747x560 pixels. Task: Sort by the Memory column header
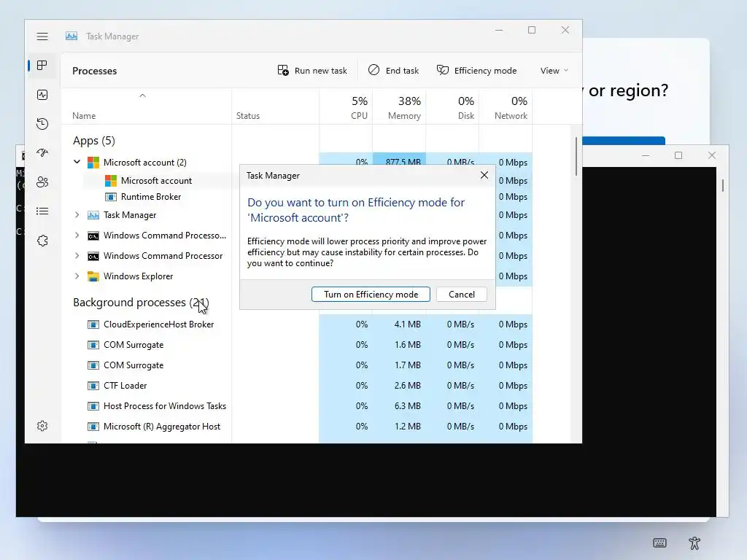click(x=399, y=108)
